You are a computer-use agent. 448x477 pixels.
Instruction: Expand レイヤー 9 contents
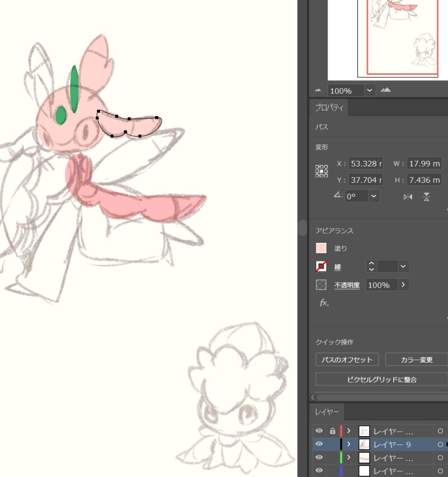[x=349, y=444]
